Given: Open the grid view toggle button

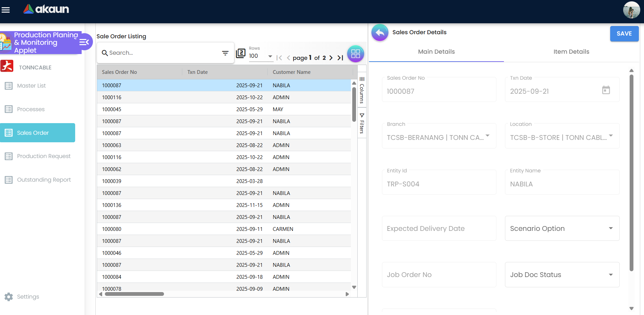Looking at the screenshot, I should point(355,54).
